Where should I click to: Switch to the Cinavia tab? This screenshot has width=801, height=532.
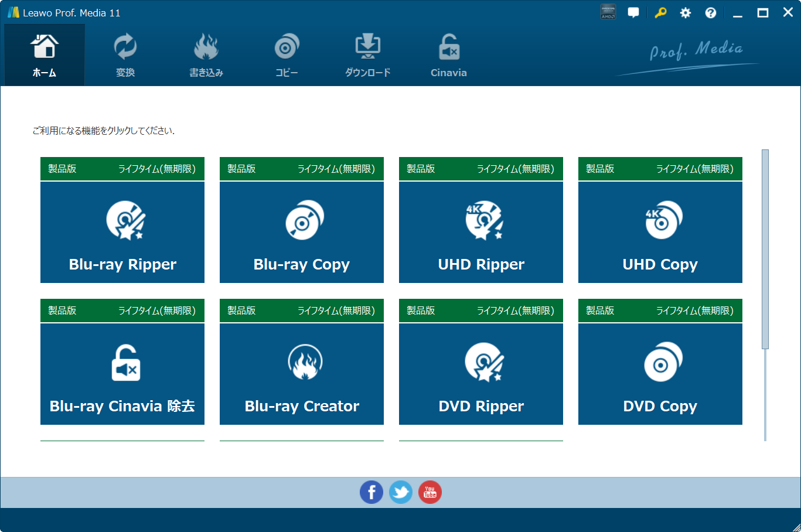[449, 56]
